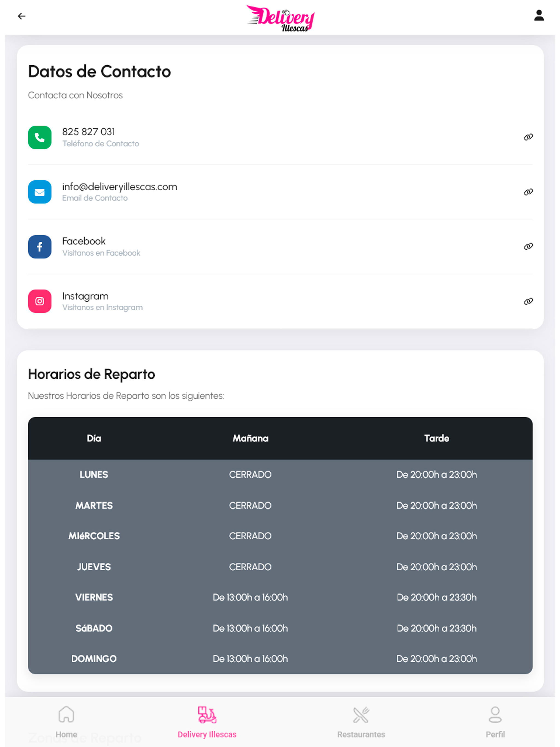Image resolution: width=560 pixels, height=747 pixels.
Task: Open the user profile icon in header
Action: (539, 16)
